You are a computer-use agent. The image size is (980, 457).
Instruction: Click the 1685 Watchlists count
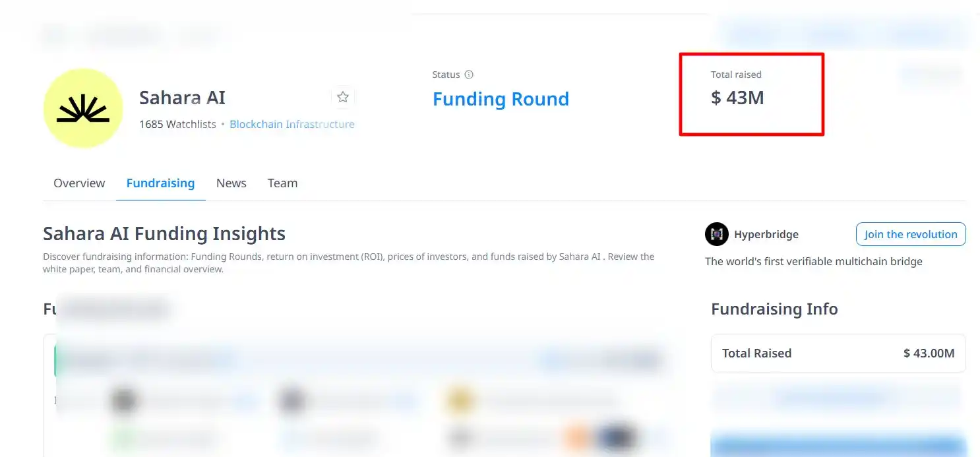click(177, 124)
